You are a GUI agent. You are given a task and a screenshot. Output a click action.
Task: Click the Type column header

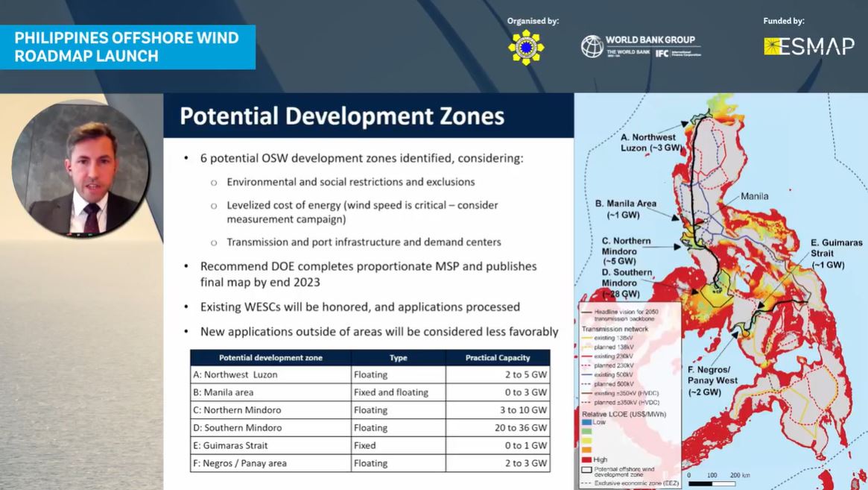(x=398, y=357)
